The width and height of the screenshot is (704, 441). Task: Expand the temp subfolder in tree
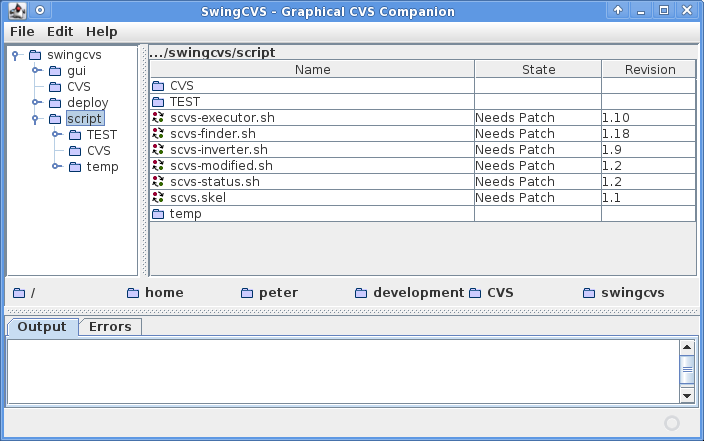pyautogui.click(x=57, y=167)
